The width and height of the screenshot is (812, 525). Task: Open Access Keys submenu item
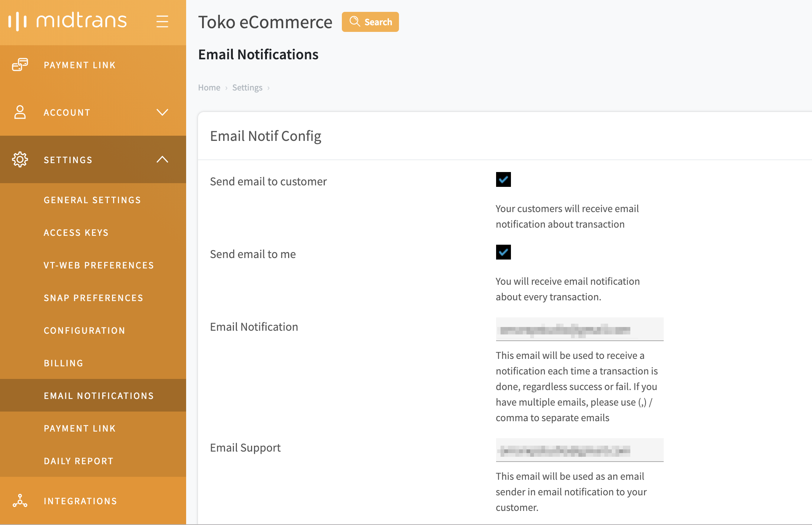[x=76, y=233]
